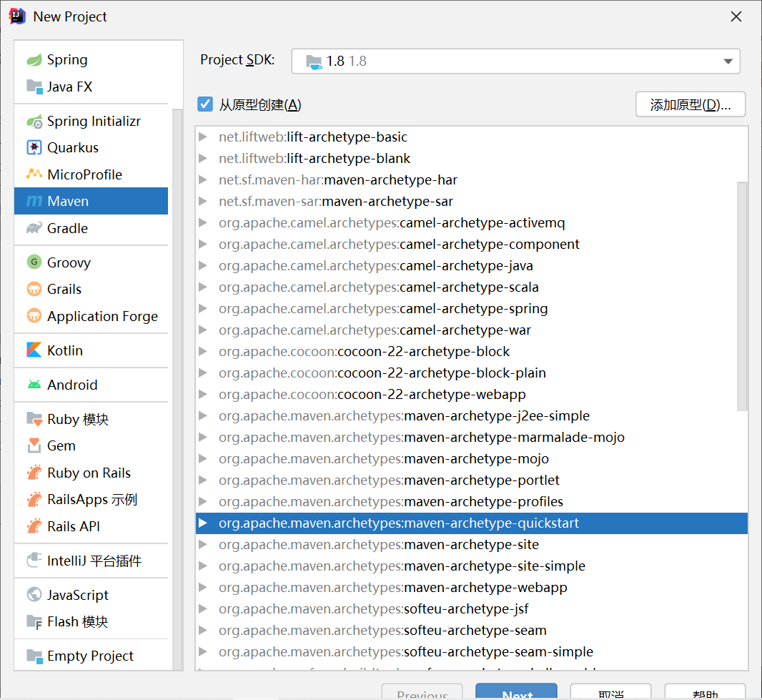Select softeu-archetype-jsf row

click(x=471, y=608)
